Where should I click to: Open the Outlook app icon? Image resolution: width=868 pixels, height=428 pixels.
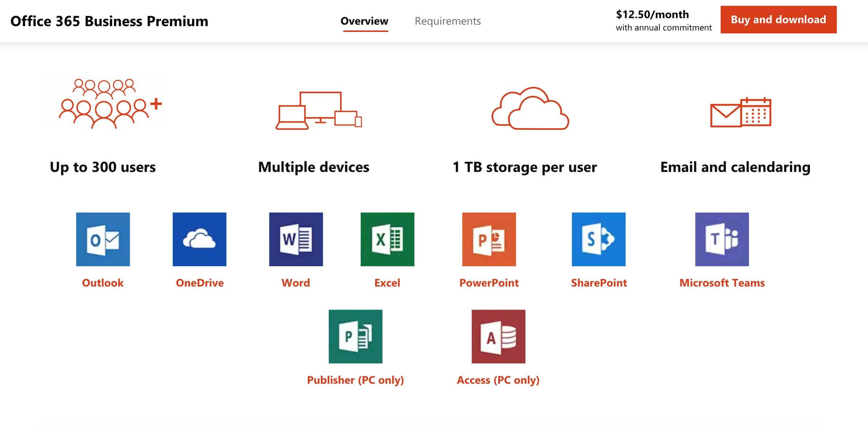coord(103,239)
